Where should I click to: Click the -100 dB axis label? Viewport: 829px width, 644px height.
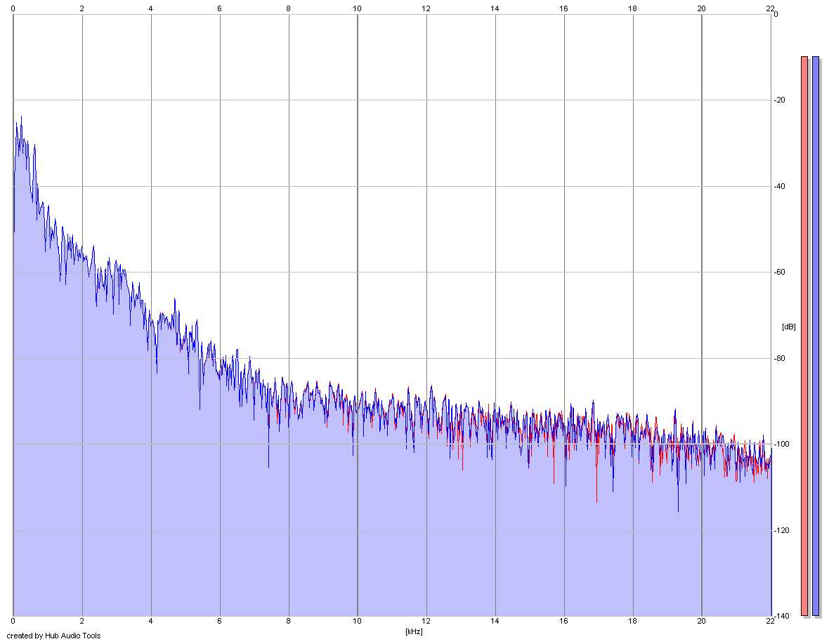point(781,444)
